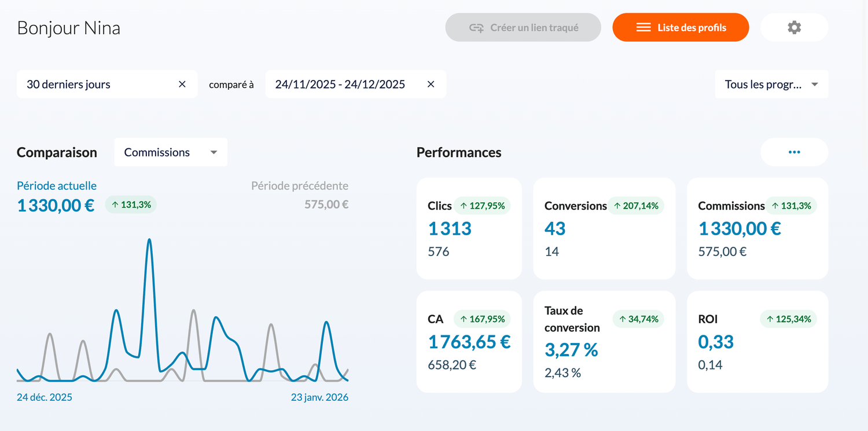Click the dropdown arrow next to Commissions
This screenshot has height=431, width=868.
(x=214, y=152)
